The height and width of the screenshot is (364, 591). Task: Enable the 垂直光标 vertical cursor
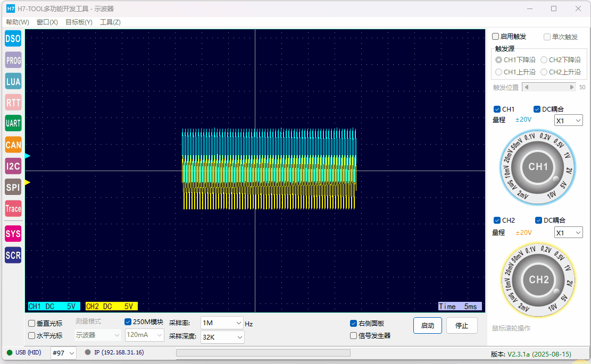point(32,323)
